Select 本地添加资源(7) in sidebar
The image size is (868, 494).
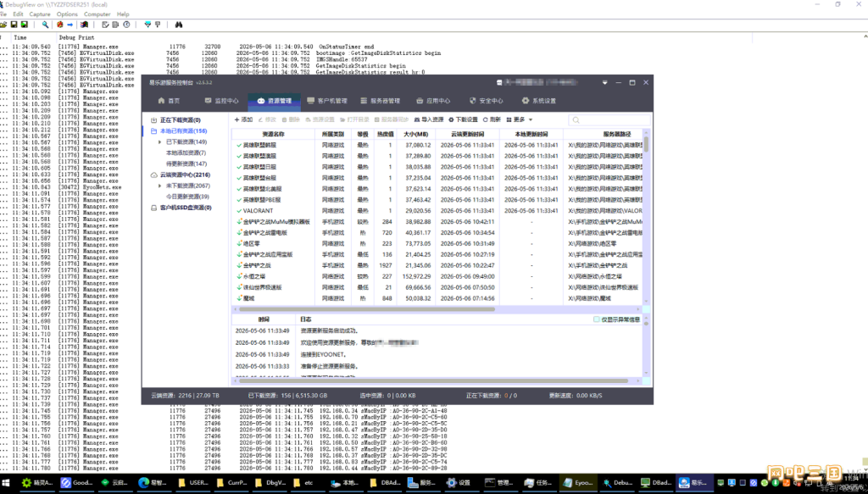click(186, 153)
